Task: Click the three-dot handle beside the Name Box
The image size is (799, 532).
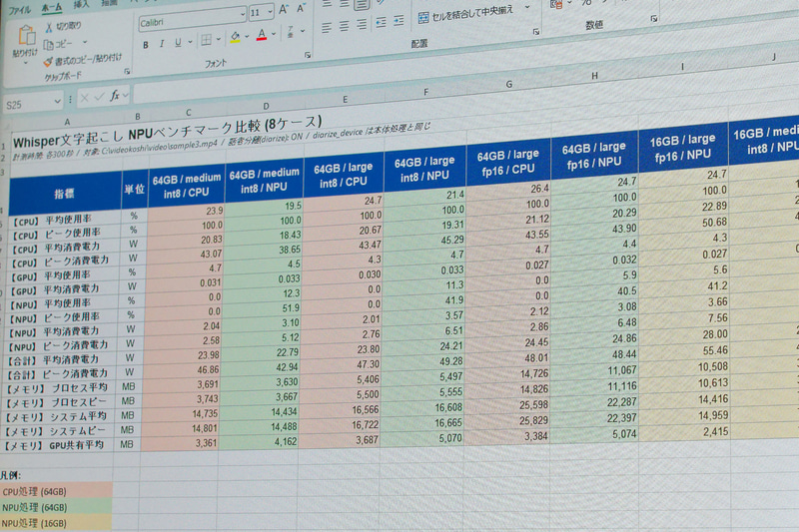Action: (x=70, y=99)
